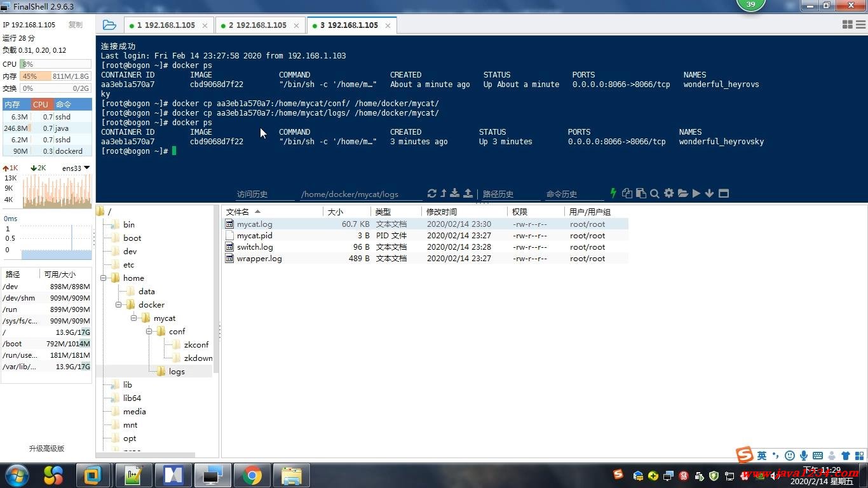The height and width of the screenshot is (488, 868).
Task: Select the data folder under home
Action: tap(147, 292)
